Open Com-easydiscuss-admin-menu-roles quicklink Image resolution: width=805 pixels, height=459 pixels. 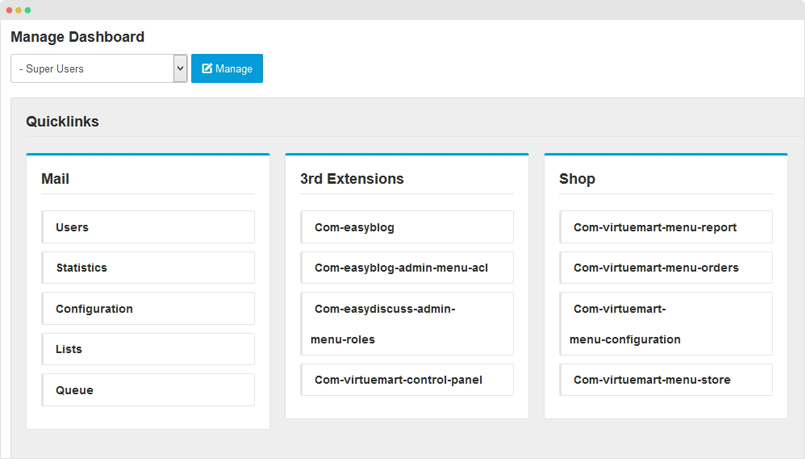coord(407,324)
